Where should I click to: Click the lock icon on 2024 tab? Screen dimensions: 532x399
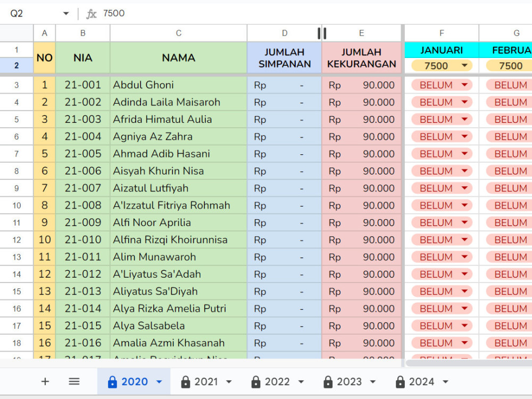(401, 381)
